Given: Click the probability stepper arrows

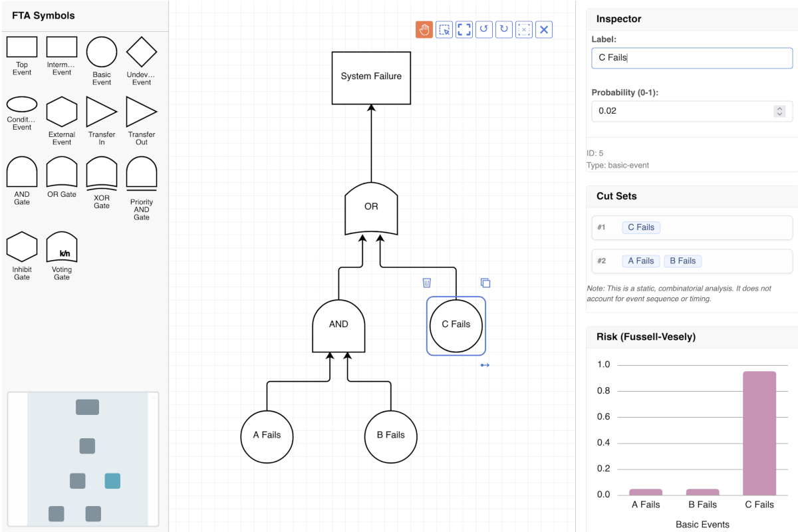Looking at the screenshot, I should point(779,111).
